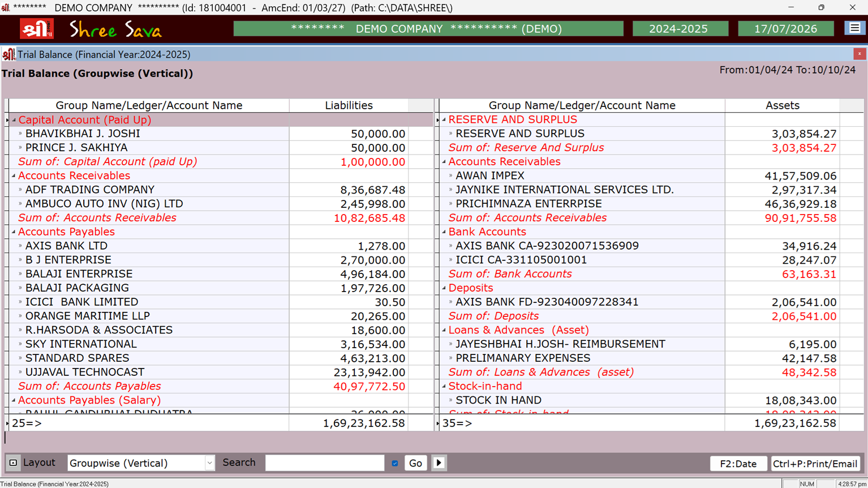
Task: Select the SKY INTERNATIONAL ledger
Action: point(81,344)
